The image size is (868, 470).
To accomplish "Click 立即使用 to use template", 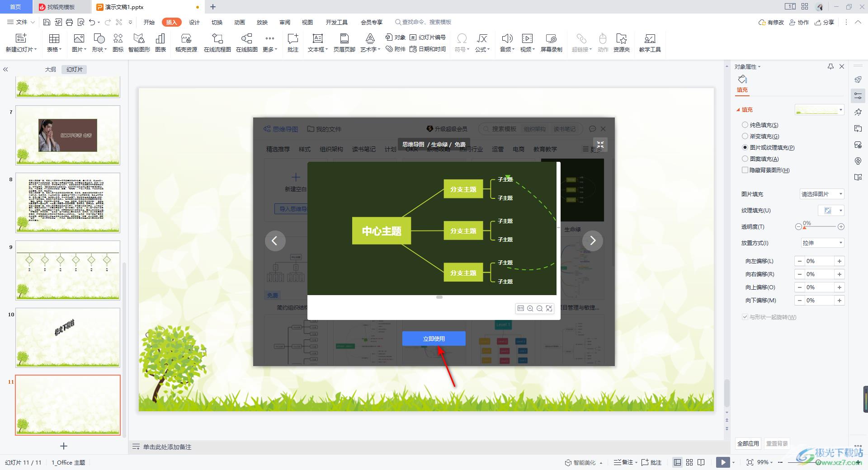I will pyautogui.click(x=434, y=338).
